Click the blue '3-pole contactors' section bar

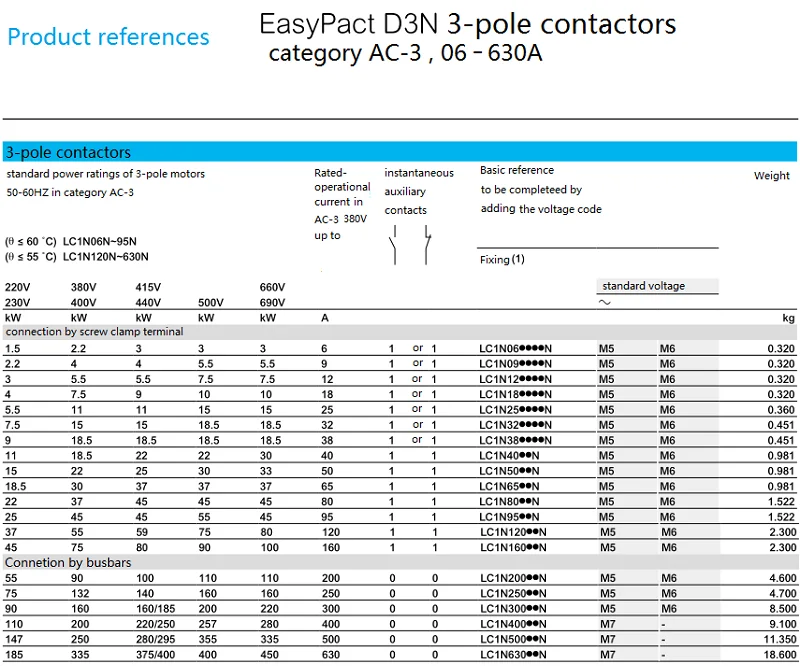coord(399,152)
